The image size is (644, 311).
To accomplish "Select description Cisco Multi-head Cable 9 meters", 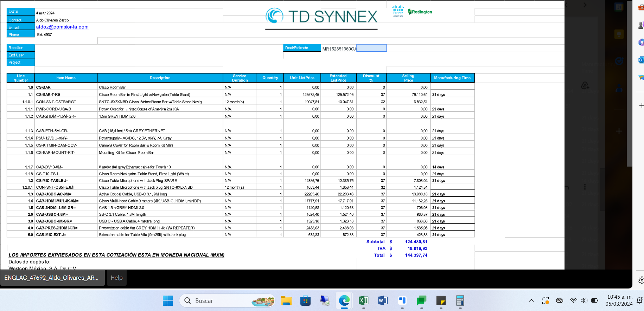I will (x=150, y=201).
